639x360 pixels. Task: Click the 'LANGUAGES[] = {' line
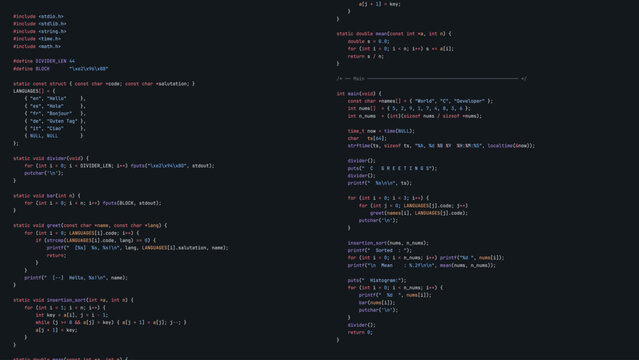(34, 91)
